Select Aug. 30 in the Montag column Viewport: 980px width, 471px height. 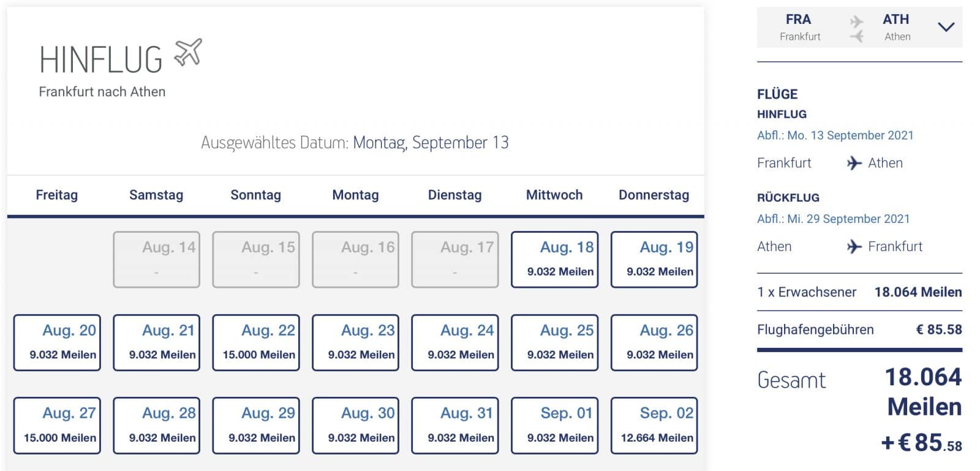355,425
